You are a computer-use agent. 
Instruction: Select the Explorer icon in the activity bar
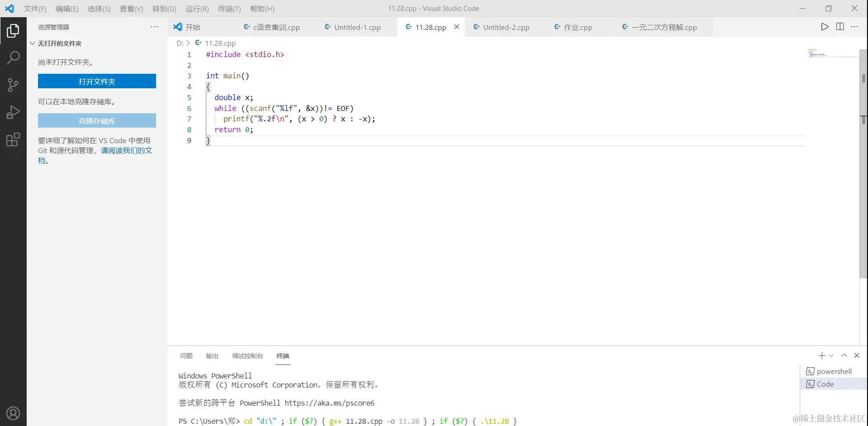pos(14,30)
